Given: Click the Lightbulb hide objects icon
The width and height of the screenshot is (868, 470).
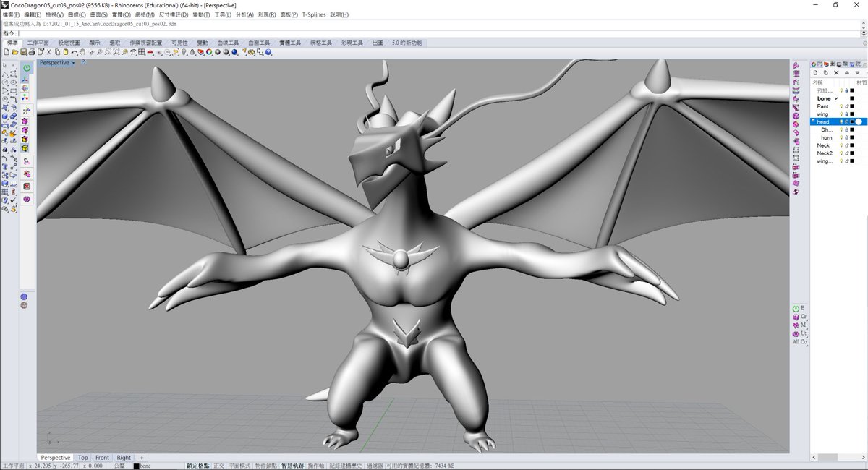Looking at the screenshot, I should [x=184, y=52].
